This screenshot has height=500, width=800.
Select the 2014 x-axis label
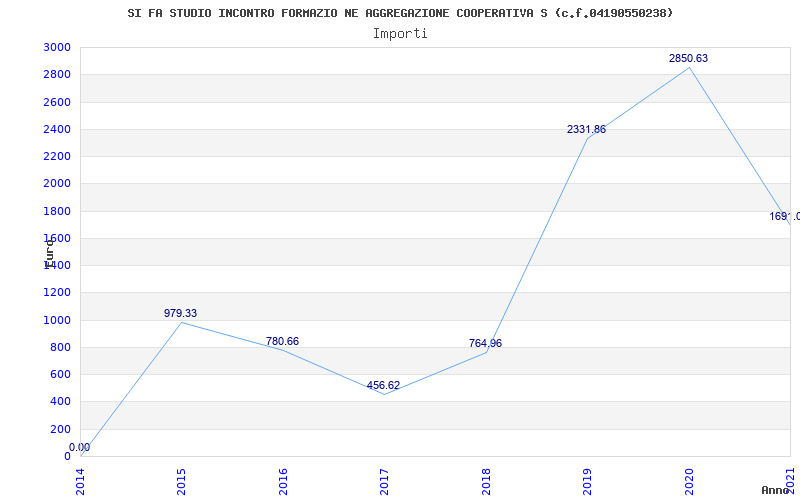[x=80, y=482]
